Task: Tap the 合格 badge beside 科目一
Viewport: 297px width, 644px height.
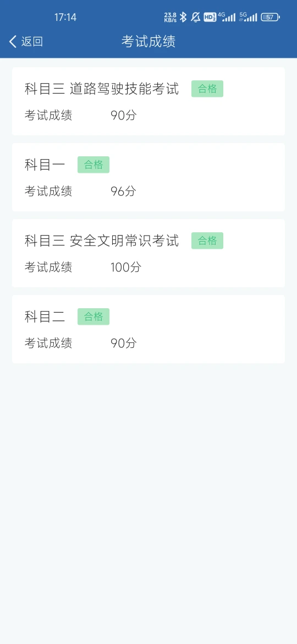Action: [x=94, y=165]
